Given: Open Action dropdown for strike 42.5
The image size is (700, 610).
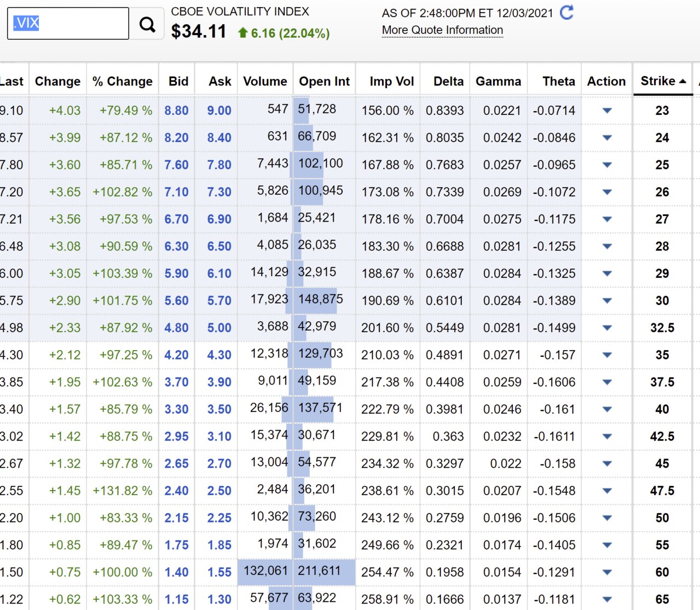Looking at the screenshot, I should click(x=607, y=437).
